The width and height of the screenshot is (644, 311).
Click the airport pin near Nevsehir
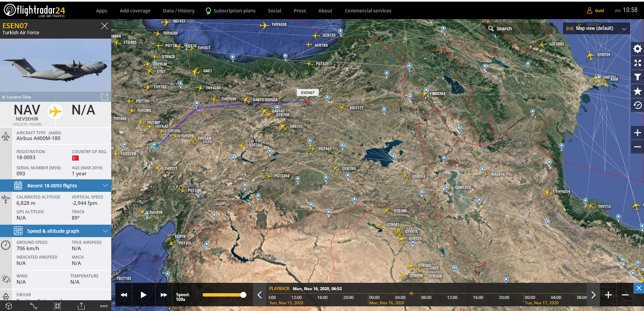click(154, 145)
